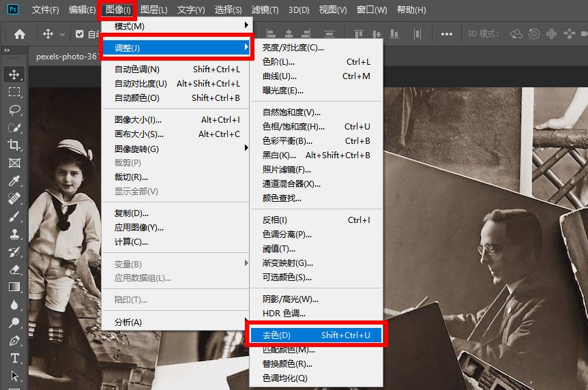This screenshot has height=390, width=588.
Task: Choose 阈值(T) threshold command
Action: click(x=316, y=249)
